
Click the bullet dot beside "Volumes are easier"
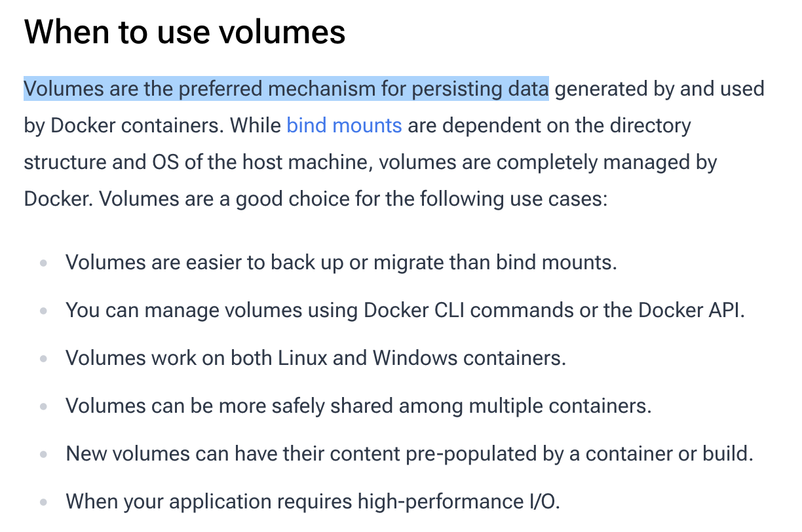(x=44, y=263)
